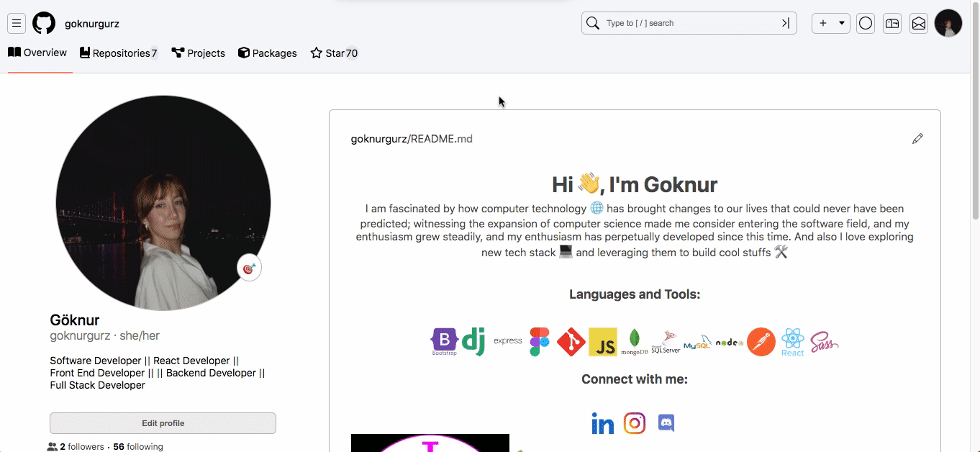Screen dimensions: 980x452
Task: Set status via the dart emoji badge
Action: [249, 268]
